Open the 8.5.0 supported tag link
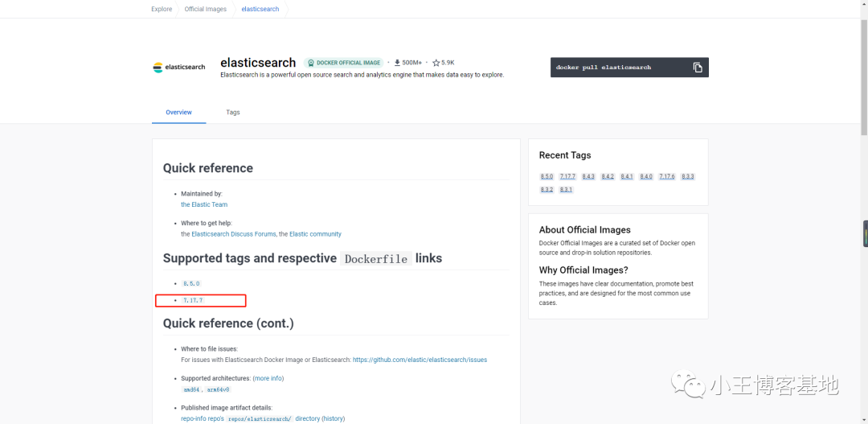Image resolution: width=868 pixels, height=424 pixels. tap(191, 284)
